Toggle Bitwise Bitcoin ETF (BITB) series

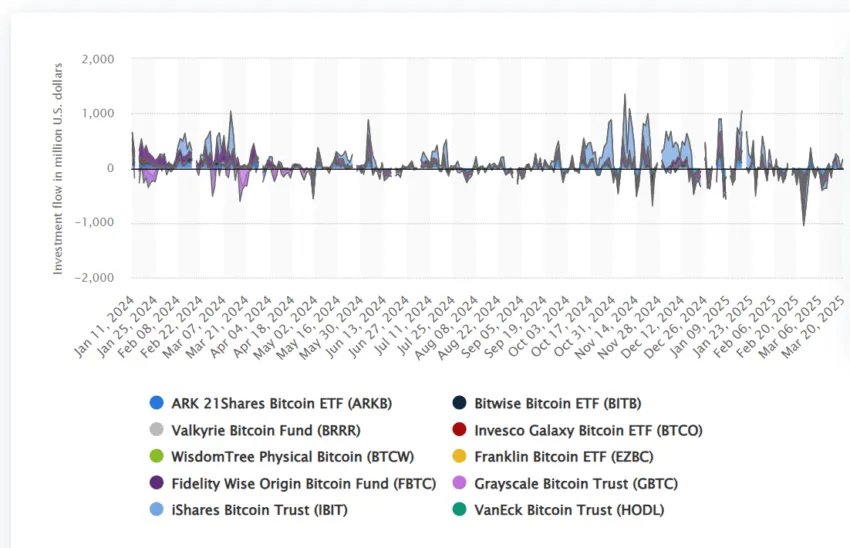558,404
